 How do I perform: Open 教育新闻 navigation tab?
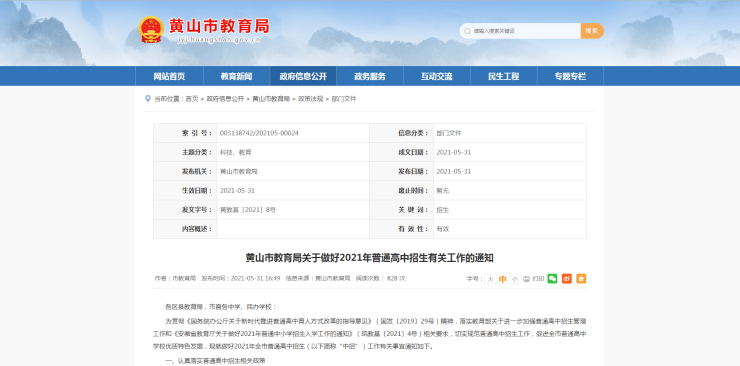pos(236,76)
